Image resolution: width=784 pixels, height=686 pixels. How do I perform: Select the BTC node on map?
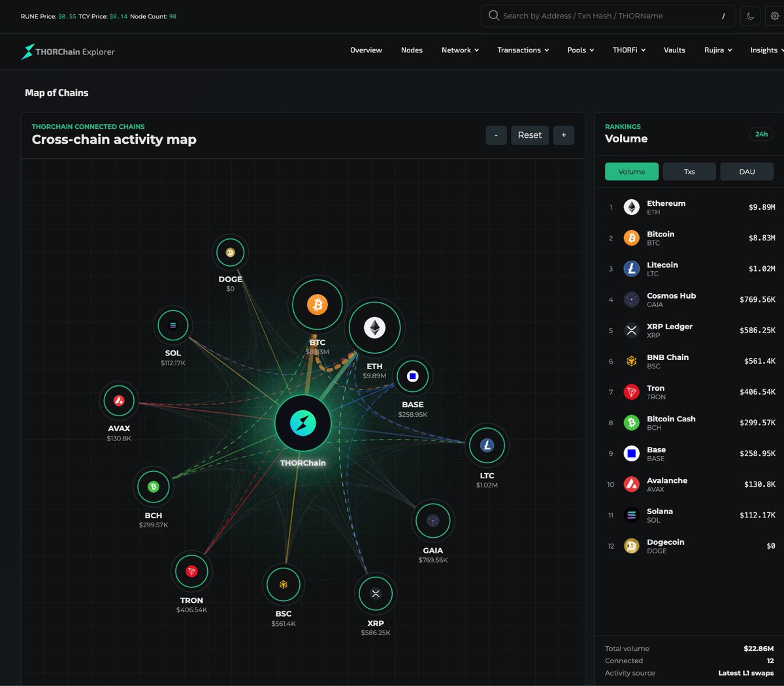click(x=318, y=304)
